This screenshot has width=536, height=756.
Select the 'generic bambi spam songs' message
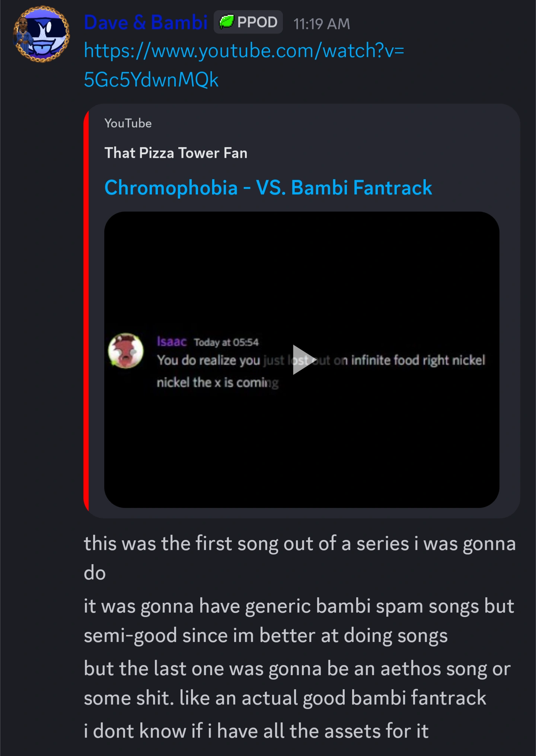(299, 620)
